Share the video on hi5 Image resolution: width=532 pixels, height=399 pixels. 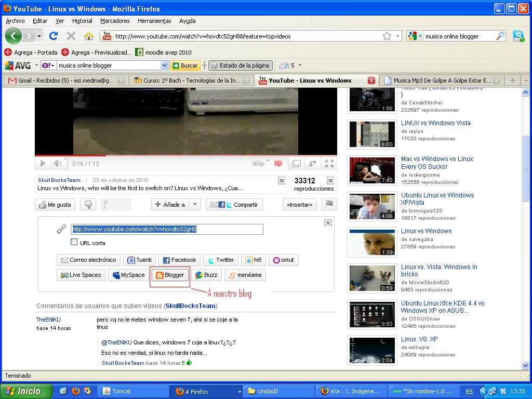click(254, 260)
